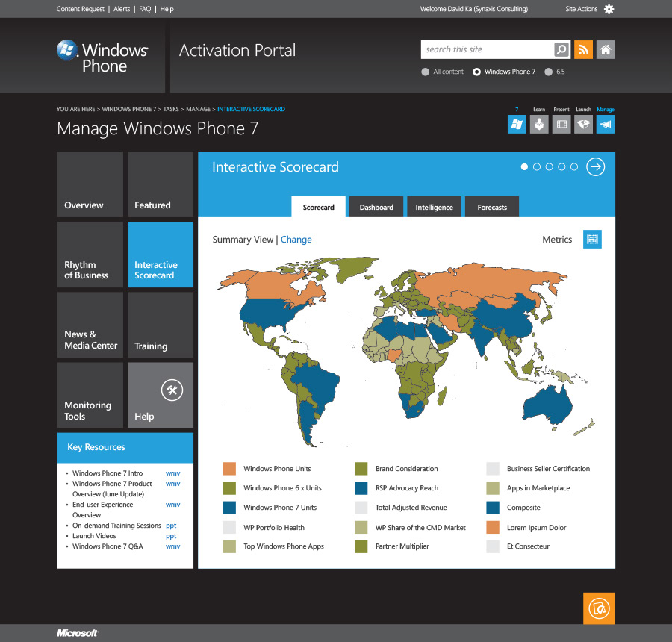The width and height of the screenshot is (672, 642).
Task: Open the Rhythm of Business tile
Action: 90,255
